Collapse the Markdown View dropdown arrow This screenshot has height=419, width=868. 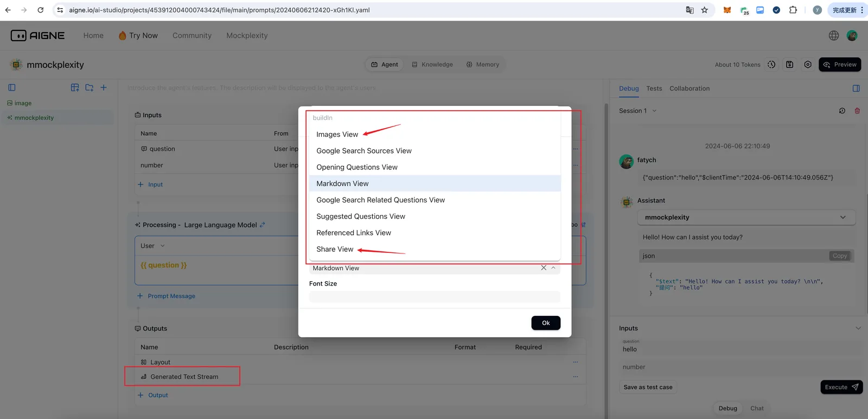(553, 268)
